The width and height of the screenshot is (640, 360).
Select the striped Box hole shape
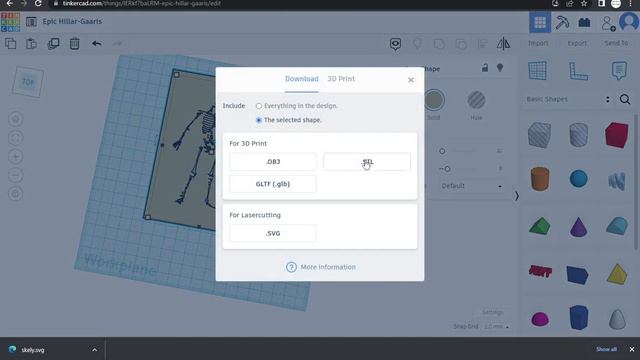[x=539, y=135]
